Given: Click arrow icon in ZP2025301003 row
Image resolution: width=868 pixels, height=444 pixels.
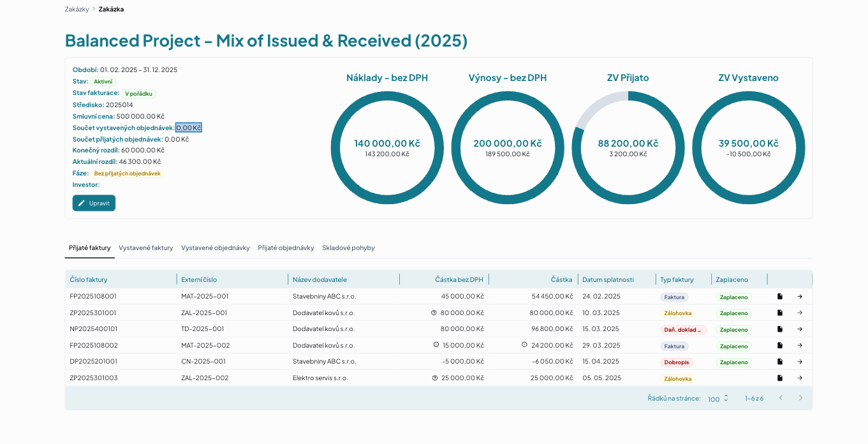Looking at the screenshot, I should [x=800, y=378].
